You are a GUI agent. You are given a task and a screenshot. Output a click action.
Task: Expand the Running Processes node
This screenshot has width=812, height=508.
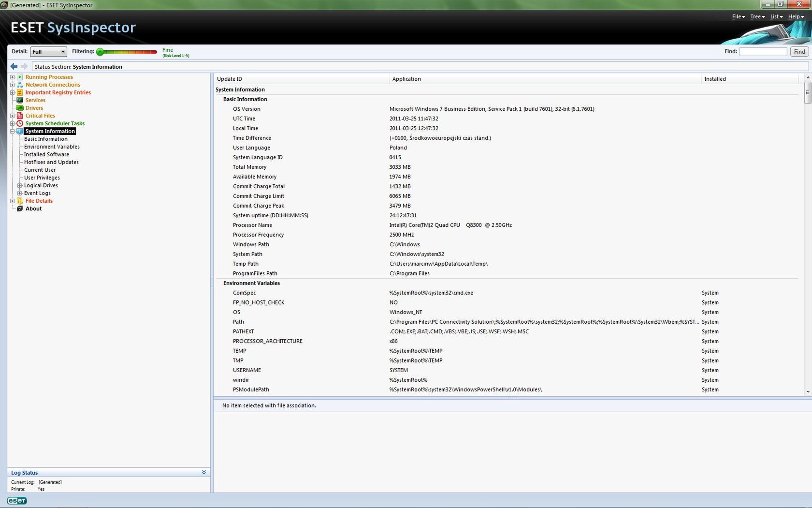tap(12, 77)
